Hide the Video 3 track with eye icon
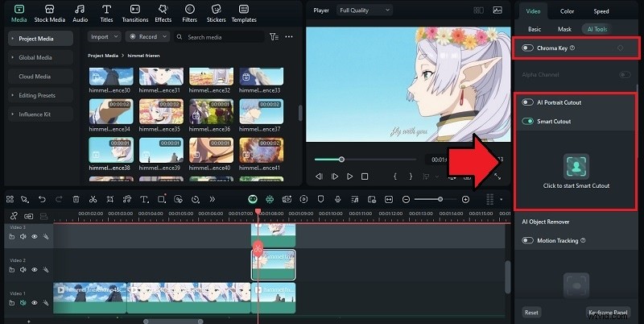The height and width of the screenshot is (324, 644). click(x=35, y=236)
